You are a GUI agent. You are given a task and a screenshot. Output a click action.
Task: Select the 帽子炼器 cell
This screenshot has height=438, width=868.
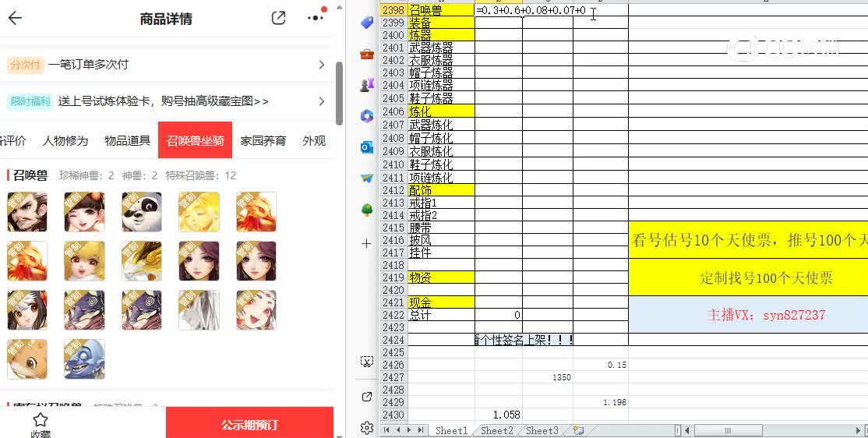click(x=441, y=72)
